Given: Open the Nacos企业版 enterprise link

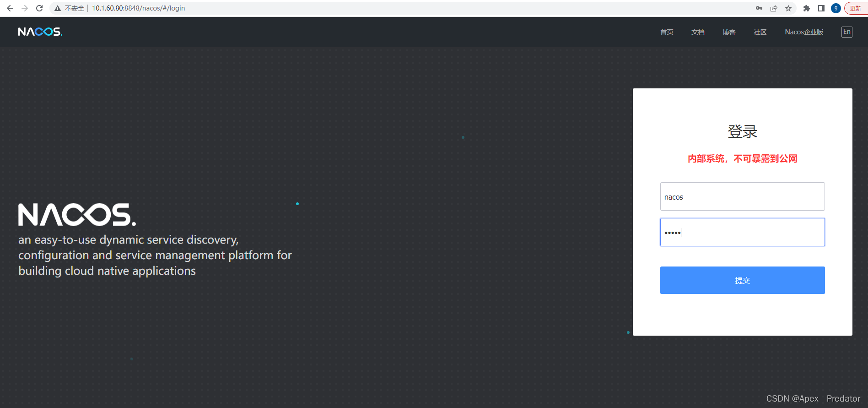Looking at the screenshot, I should pos(804,32).
